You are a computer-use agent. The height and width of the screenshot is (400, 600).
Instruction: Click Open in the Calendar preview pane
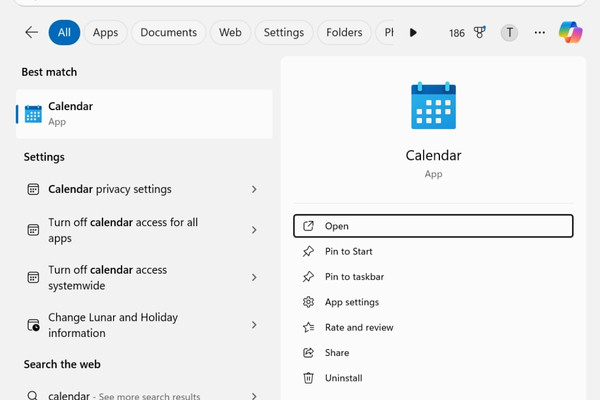pyautogui.click(x=433, y=226)
